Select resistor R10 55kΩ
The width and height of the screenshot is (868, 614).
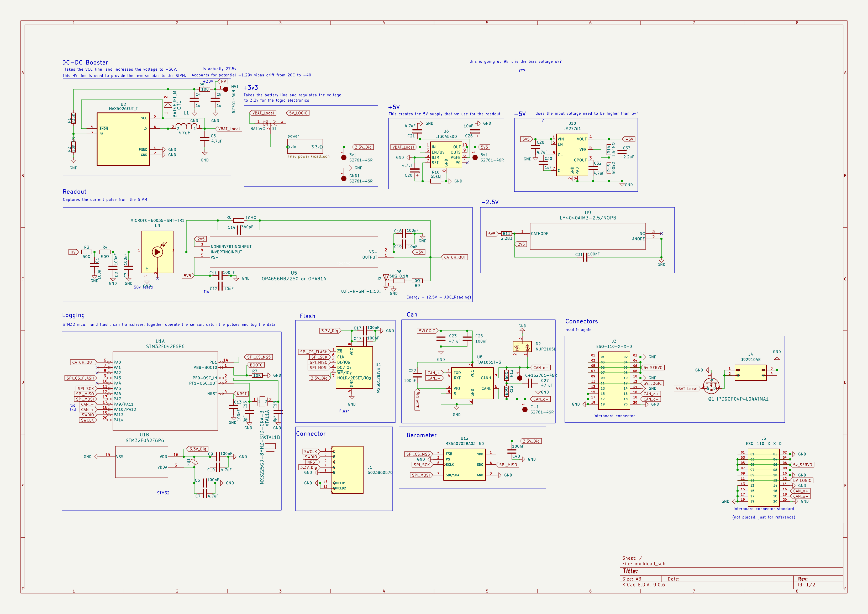point(435,181)
